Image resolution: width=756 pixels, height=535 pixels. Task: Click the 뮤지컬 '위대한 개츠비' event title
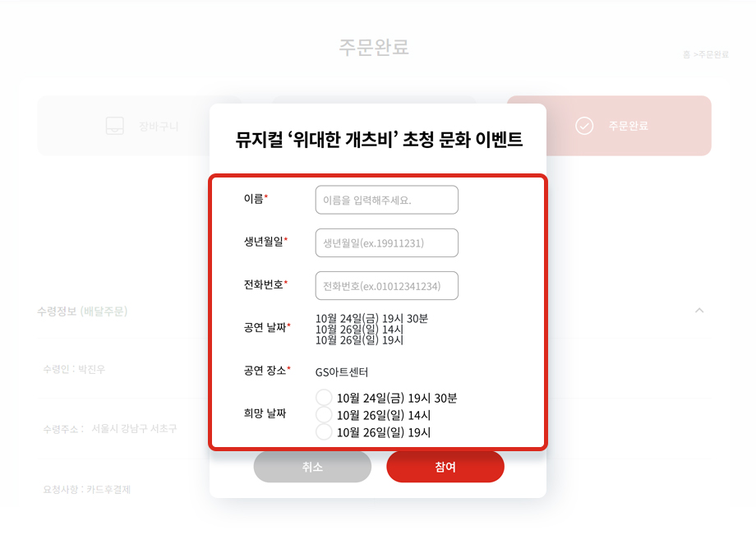(379, 139)
